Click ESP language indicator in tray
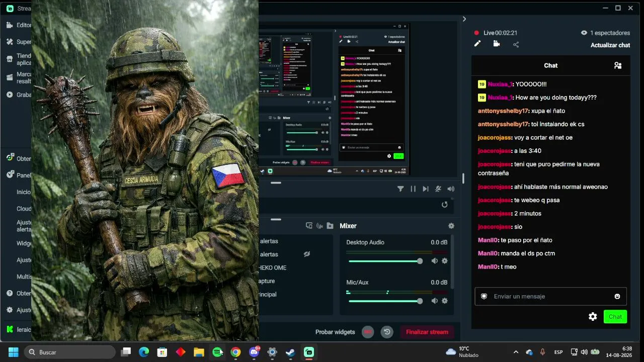 click(558, 352)
